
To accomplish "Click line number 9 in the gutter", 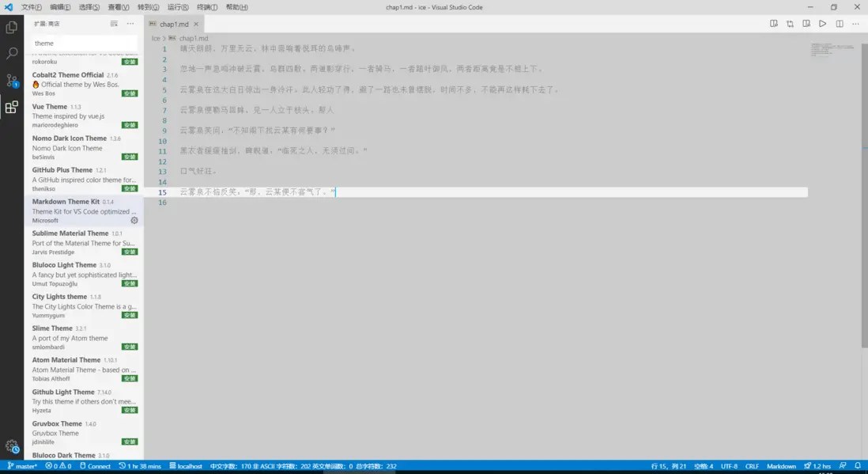I will [164, 131].
